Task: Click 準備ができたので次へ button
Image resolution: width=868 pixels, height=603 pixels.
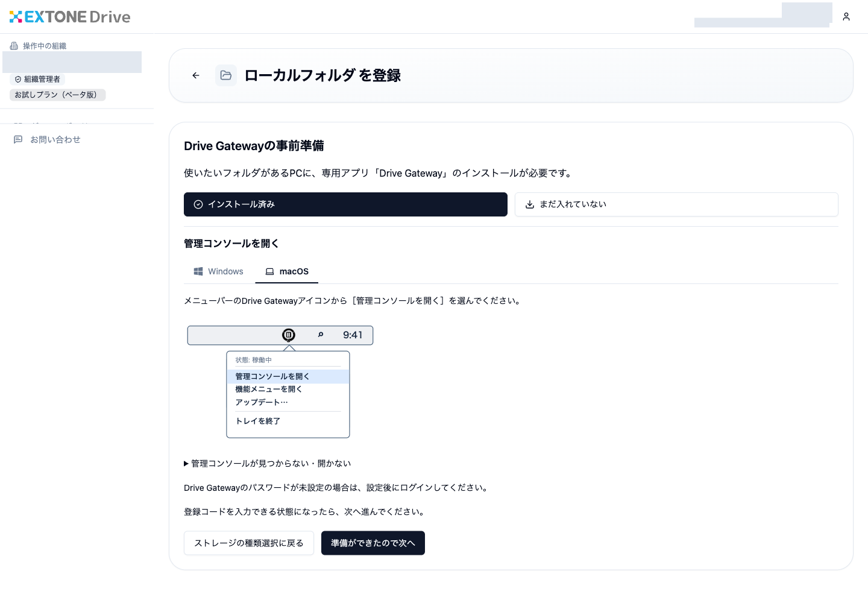Action: coord(373,543)
